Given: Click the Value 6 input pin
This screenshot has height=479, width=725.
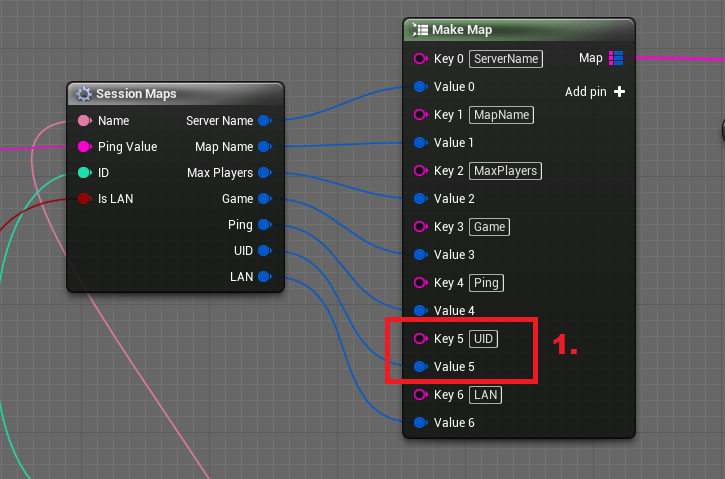Looking at the screenshot, I should 420,422.
